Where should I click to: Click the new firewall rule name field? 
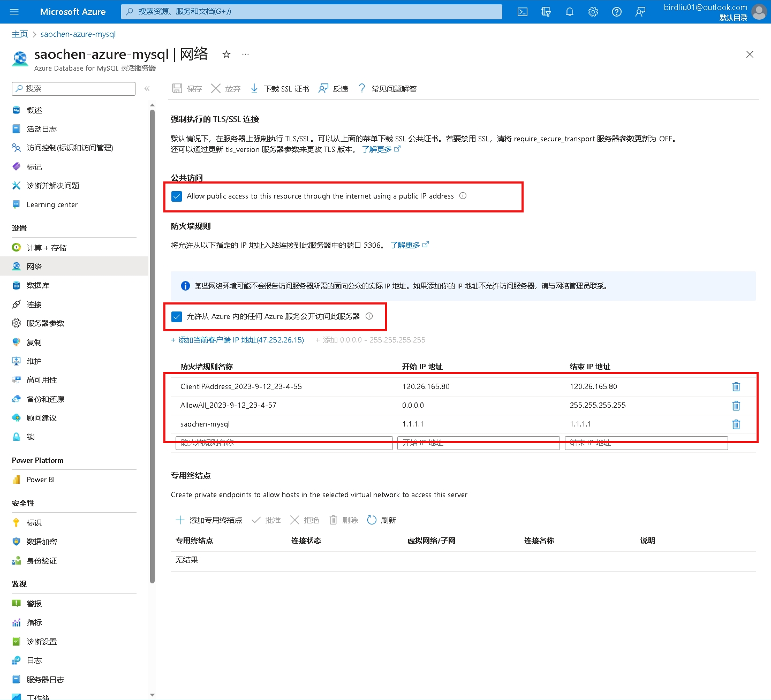(x=284, y=443)
